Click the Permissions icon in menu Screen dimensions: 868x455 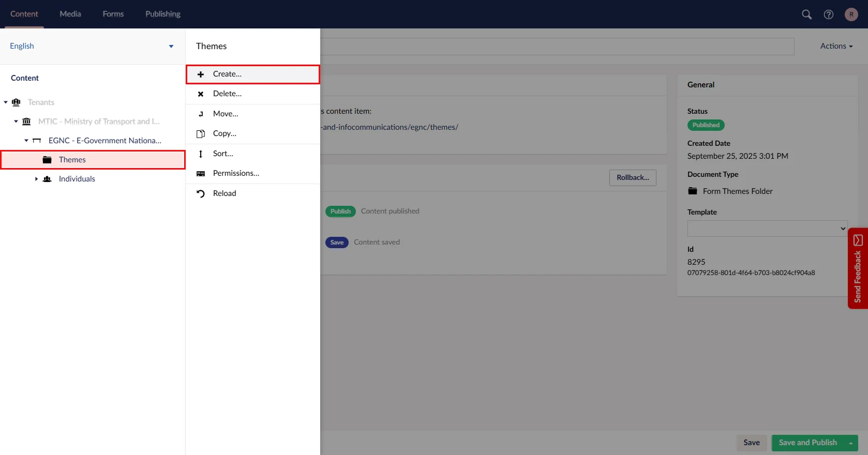click(x=201, y=174)
